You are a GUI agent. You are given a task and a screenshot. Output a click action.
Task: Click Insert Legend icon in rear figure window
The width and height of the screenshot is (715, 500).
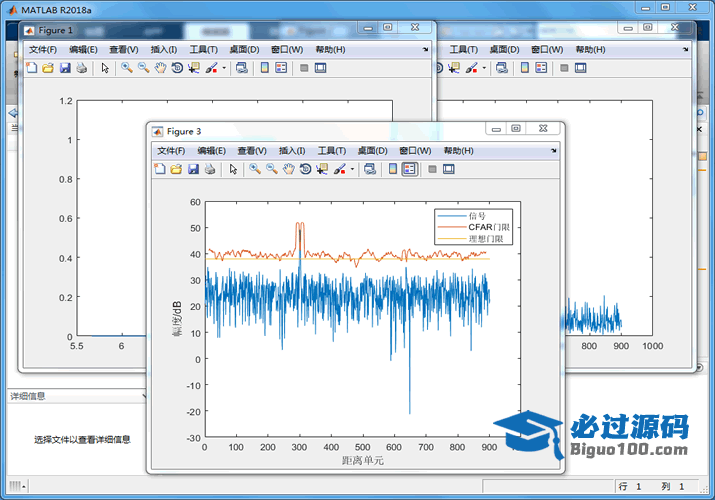click(541, 68)
